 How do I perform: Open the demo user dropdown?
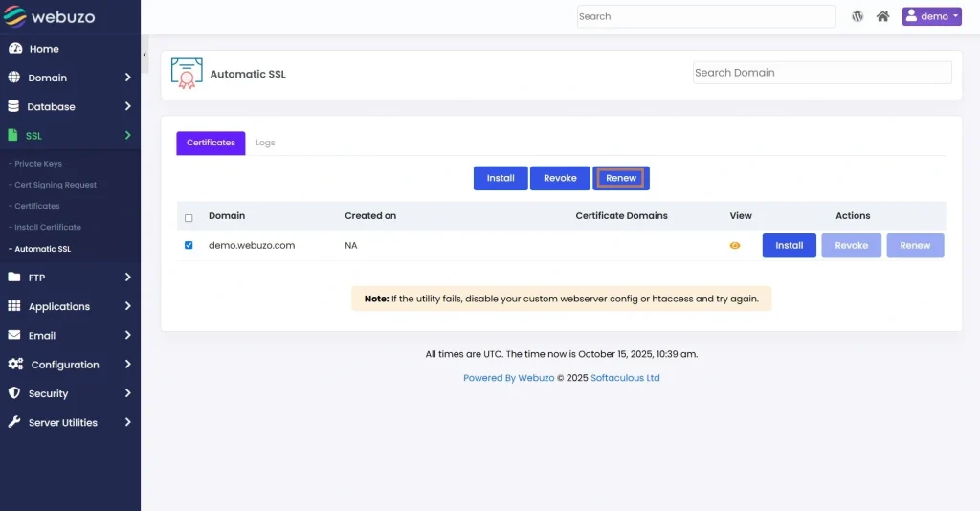[931, 17]
